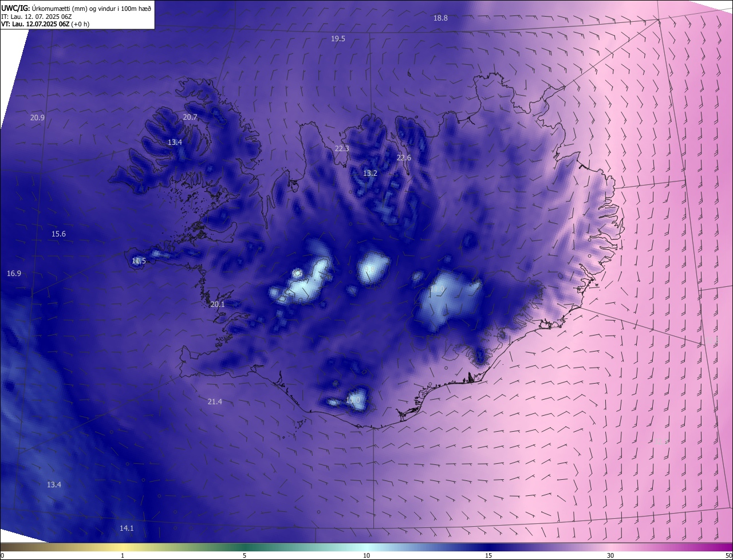Viewport: 733px width, 560px height.
Task: Click the colour scale tick label 50
Action: tap(728, 555)
